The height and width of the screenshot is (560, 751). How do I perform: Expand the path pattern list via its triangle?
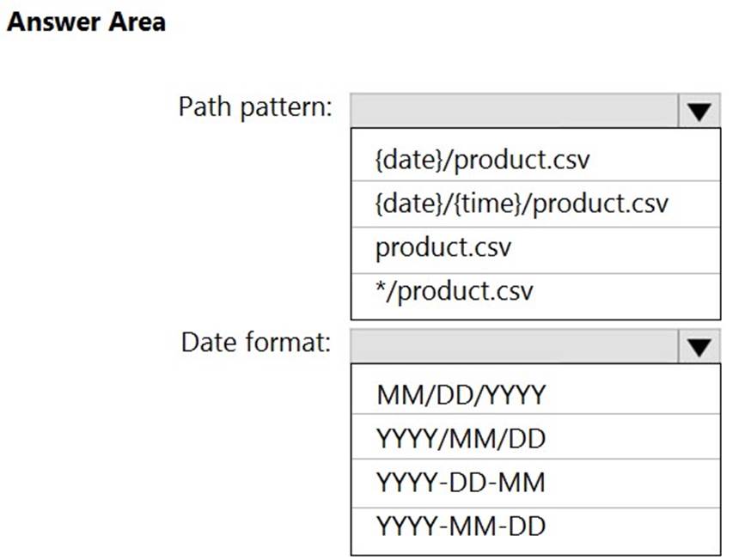coord(699,111)
